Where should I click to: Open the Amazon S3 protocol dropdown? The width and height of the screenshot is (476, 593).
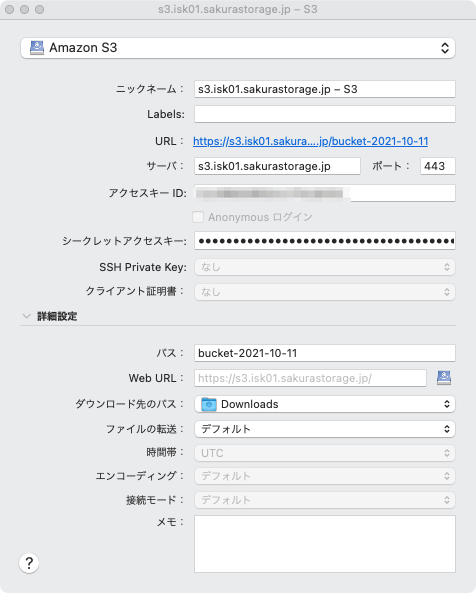click(238, 48)
